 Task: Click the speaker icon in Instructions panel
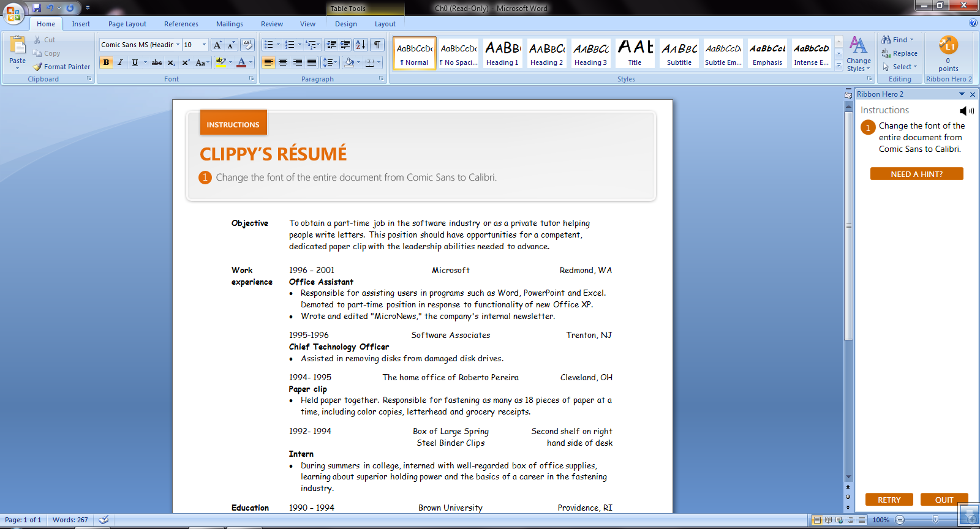965,111
